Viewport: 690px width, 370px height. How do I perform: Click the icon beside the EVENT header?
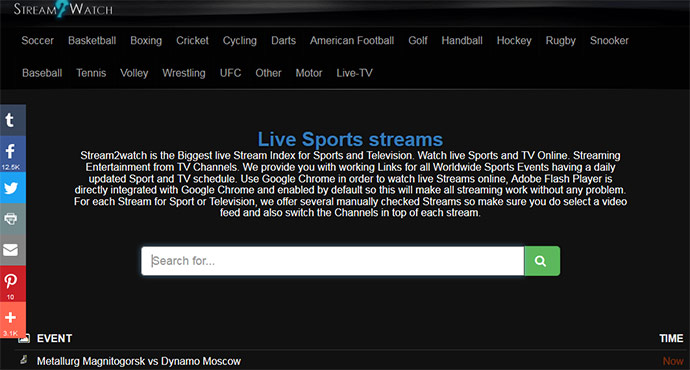(24, 338)
